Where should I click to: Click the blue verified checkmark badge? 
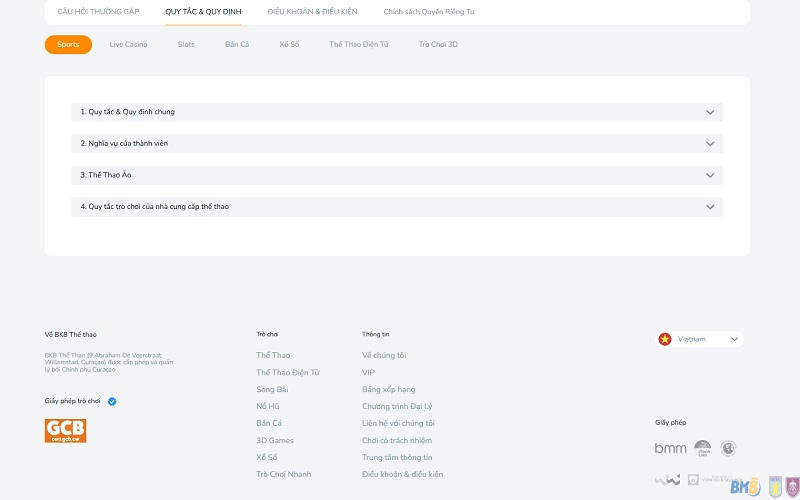(x=112, y=401)
